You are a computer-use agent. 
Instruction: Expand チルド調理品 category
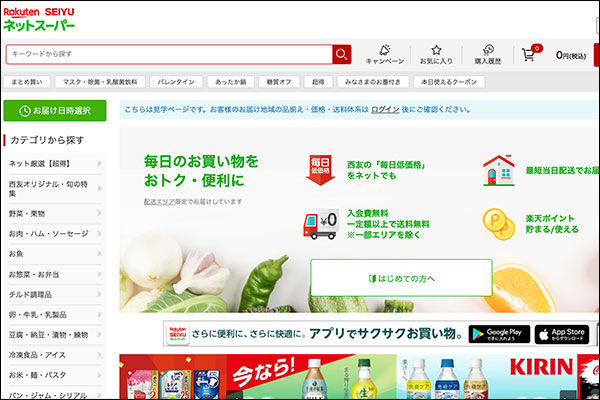point(55,294)
